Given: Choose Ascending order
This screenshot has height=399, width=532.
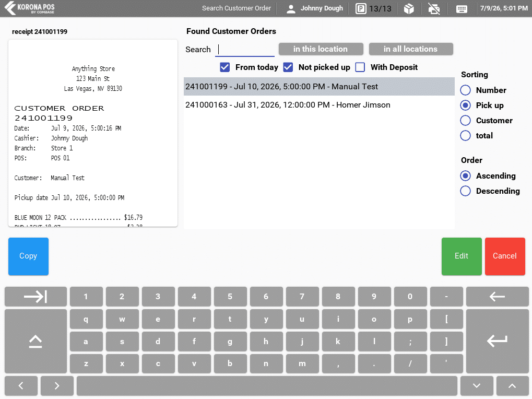Looking at the screenshot, I should tap(466, 176).
